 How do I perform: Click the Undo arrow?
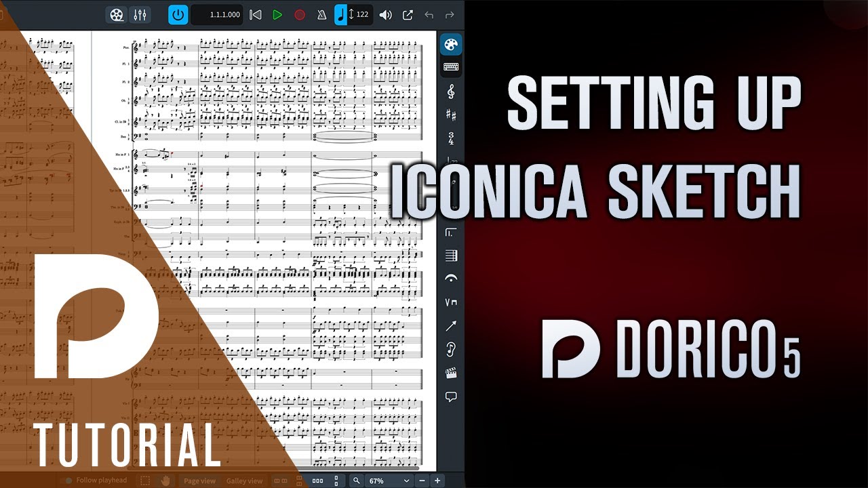click(x=429, y=14)
